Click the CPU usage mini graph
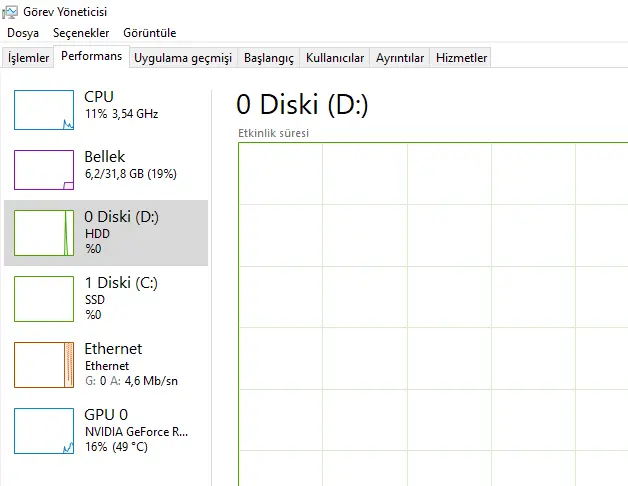This screenshot has width=628, height=486. coord(44,110)
